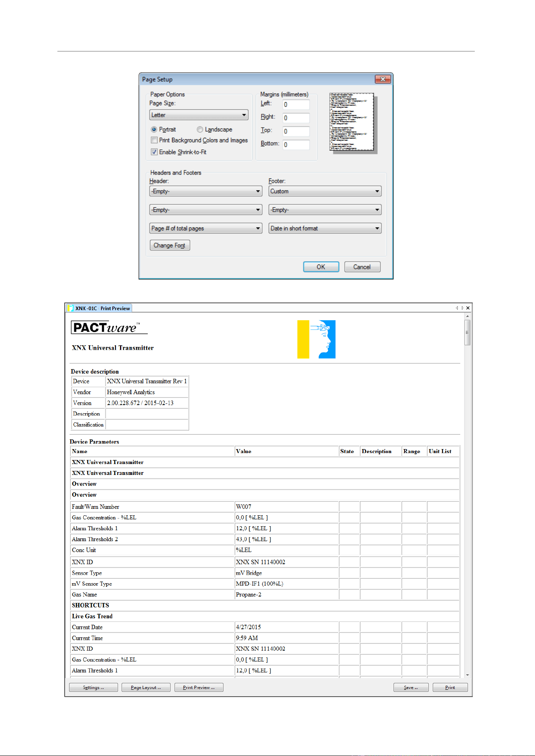Click the Change Font button

[170, 246]
